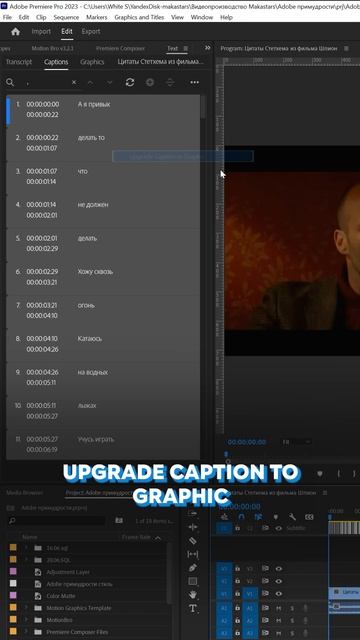Expand the Motionbro folder
Viewport: 360px width, 640px height.
tap(27, 620)
